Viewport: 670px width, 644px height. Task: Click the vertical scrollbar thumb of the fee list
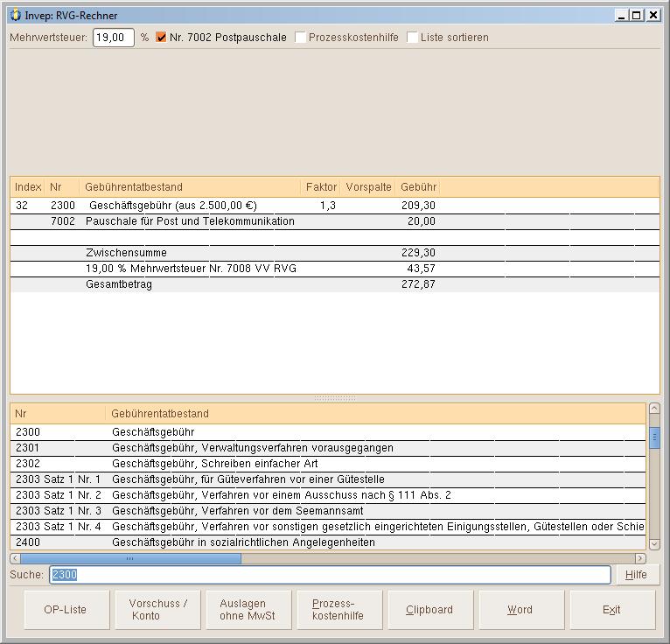click(x=654, y=438)
